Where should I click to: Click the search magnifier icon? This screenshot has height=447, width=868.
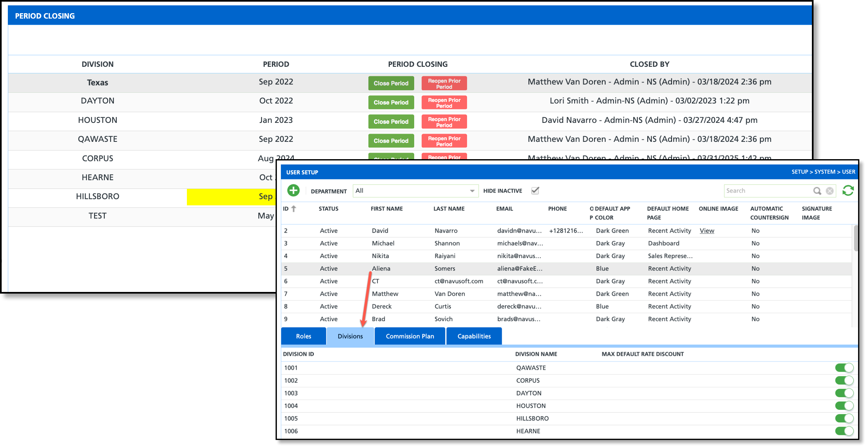(817, 191)
